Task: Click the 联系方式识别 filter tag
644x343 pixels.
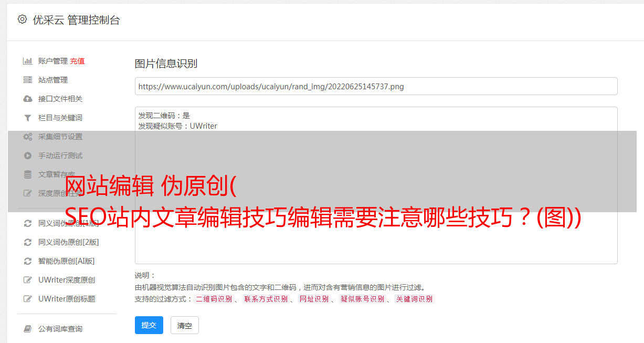Action: tap(266, 299)
